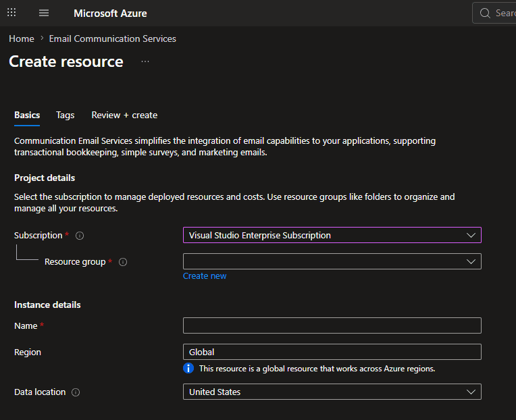Switch to the Basics tab
Image resolution: width=516 pixels, height=420 pixels.
(27, 115)
